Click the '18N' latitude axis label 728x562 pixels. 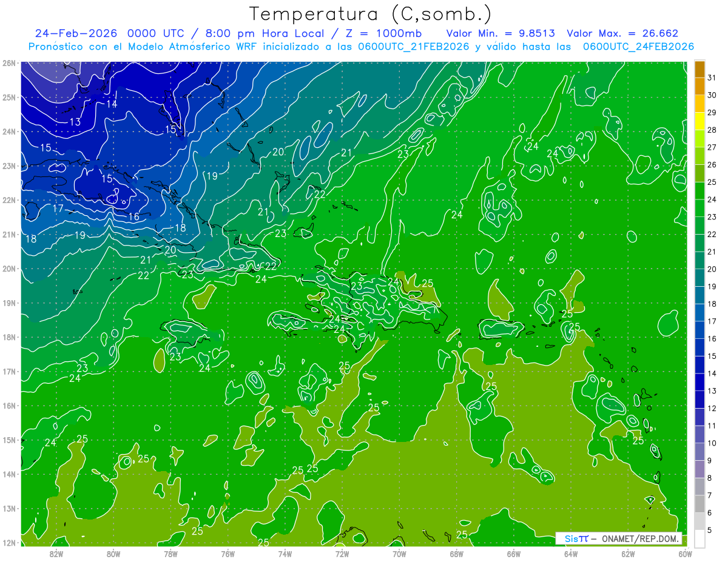pyautogui.click(x=8, y=337)
